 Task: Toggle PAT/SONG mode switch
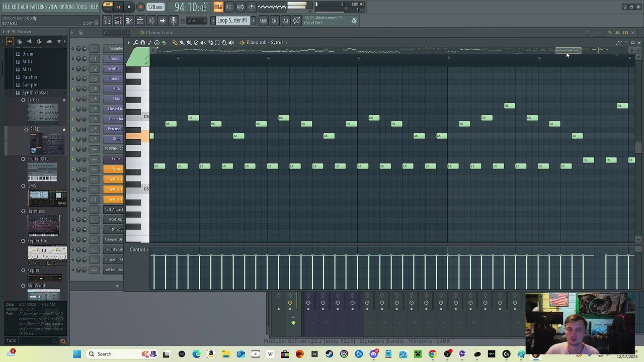(108, 7)
